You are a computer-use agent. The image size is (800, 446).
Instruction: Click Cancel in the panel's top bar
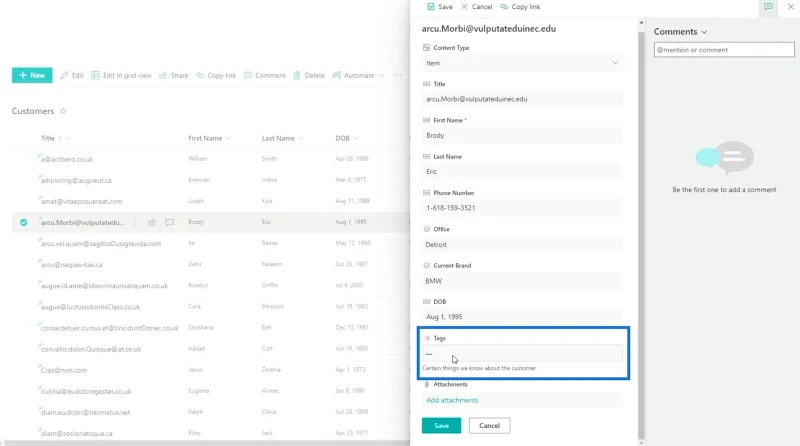[x=477, y=7]
